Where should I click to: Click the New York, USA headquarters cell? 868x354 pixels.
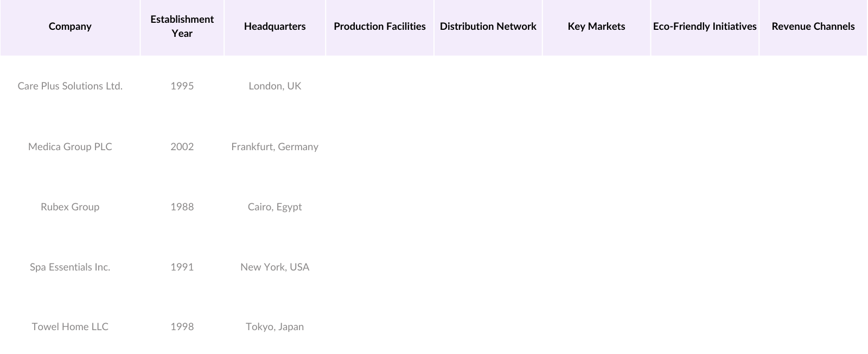[x=275, y=267]
